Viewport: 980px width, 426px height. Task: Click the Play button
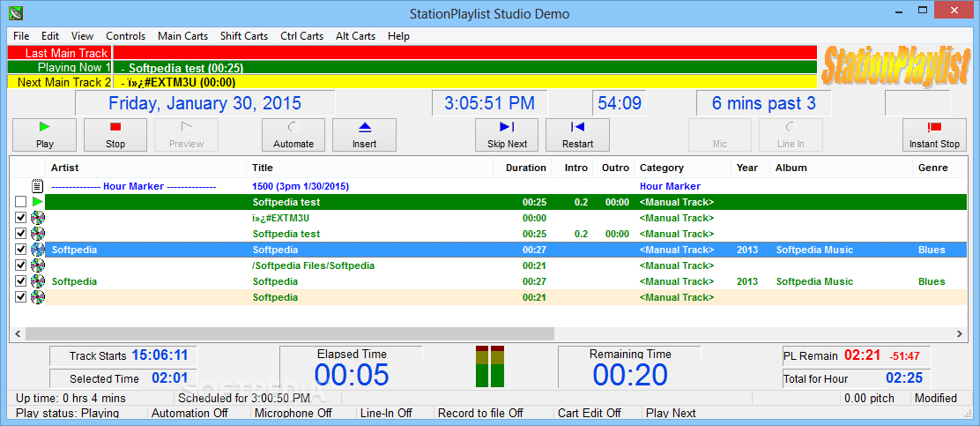pos(44,134)
